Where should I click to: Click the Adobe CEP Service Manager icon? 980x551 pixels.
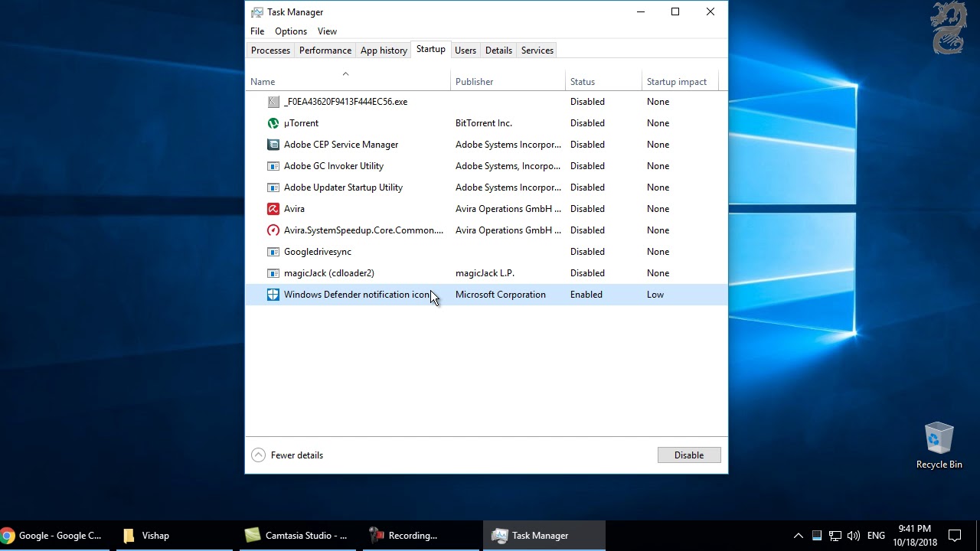pos(273,145)
